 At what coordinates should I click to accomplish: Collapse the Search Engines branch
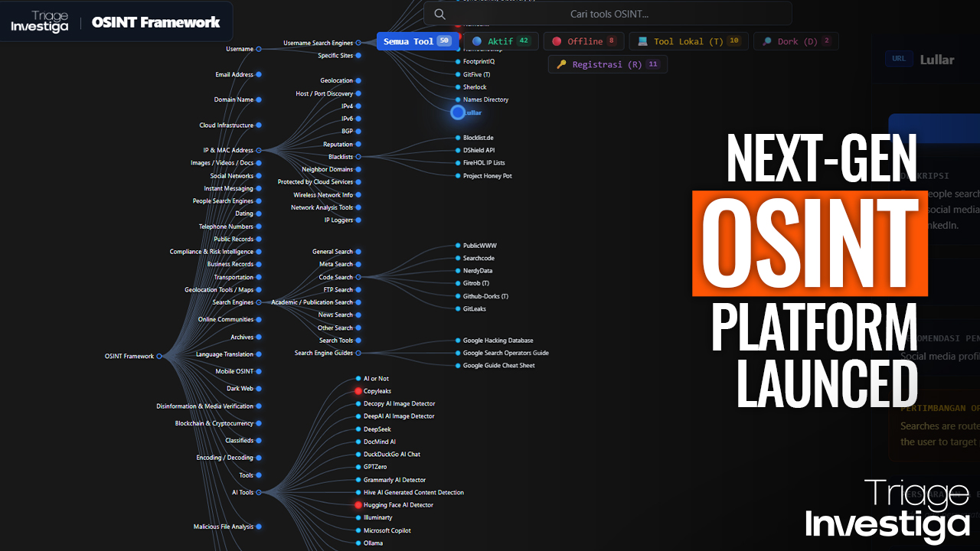259,302
